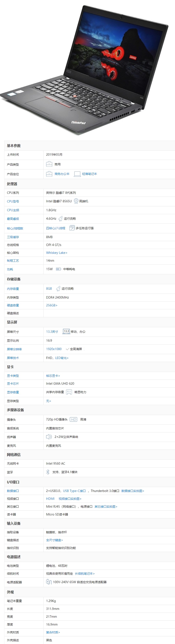The width and height of the screenshot is (175, 644).
Task: Click the gamepad icon beside 略显吃力
Action: 69,392
